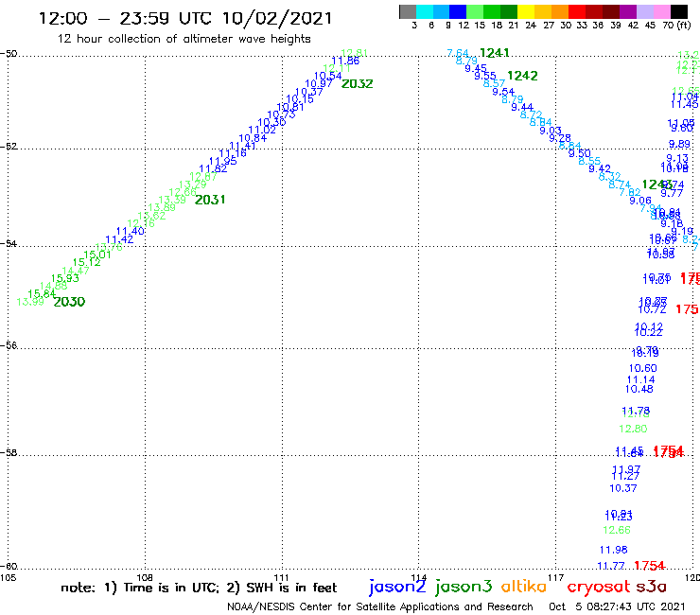This screenshot has width=700, height=615.
Task: Select the green 12.66 wave height value
Action: point(617,530)
